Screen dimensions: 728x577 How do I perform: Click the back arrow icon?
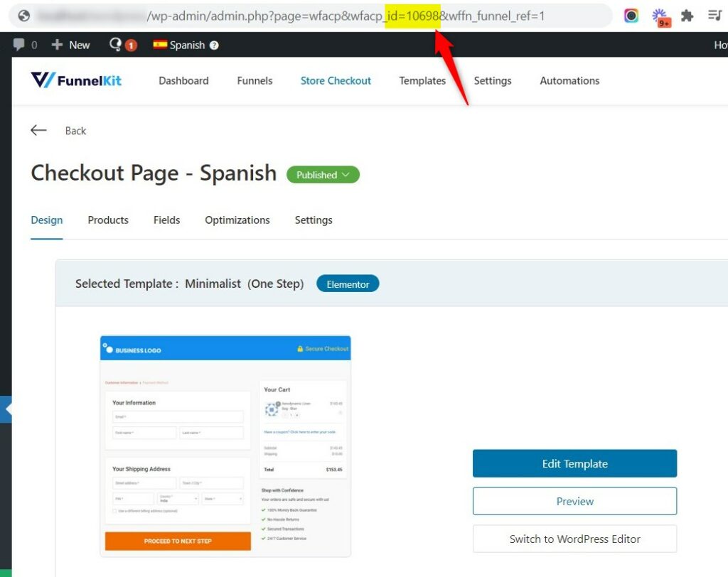(x=38, y=131)
